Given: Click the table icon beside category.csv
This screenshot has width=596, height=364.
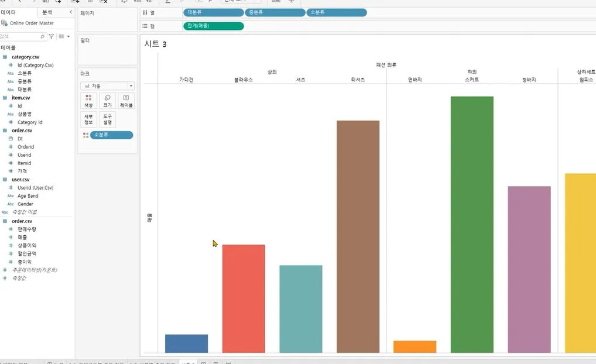Looking at the screenshot, I should (5, 57).
